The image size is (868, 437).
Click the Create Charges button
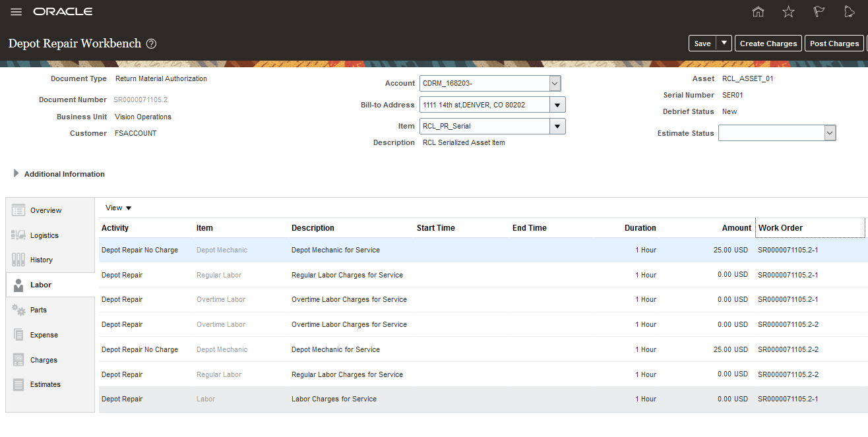coord(768,44)
